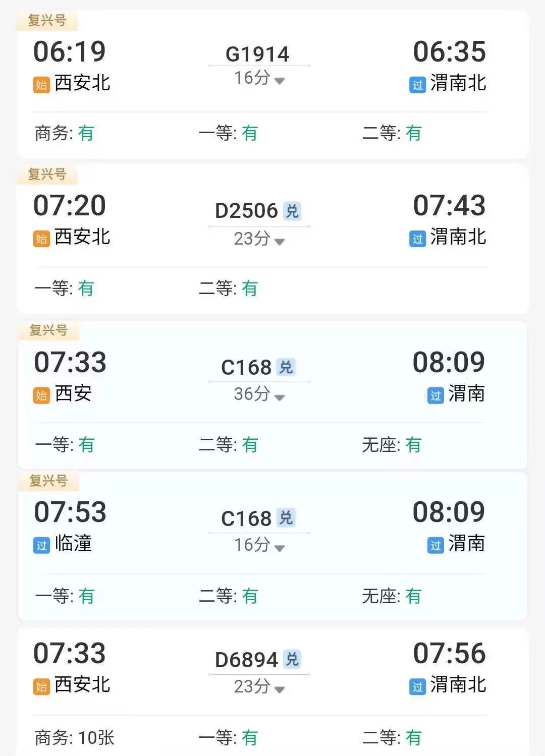Select 一等 seat on the 07:53 临潼 train
The width and height of the screenshot is (545, 756).
tap(65, 596)
